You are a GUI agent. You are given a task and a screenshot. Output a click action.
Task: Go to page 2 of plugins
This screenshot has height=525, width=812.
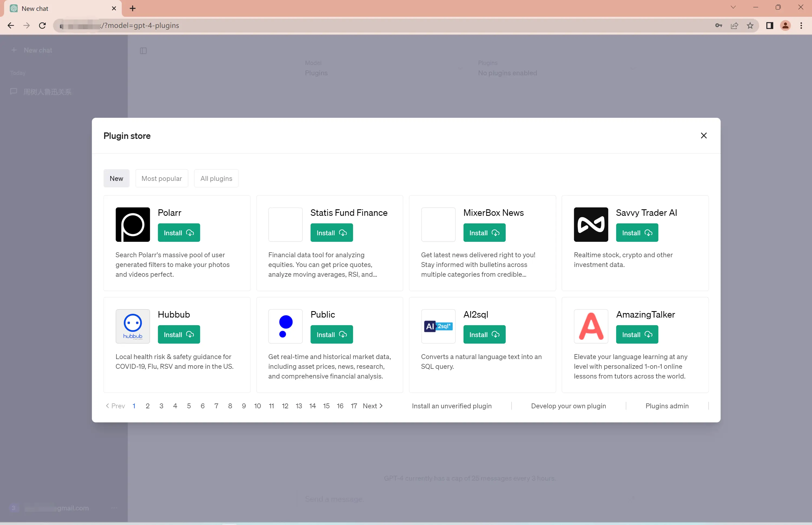tap(147, 406)
